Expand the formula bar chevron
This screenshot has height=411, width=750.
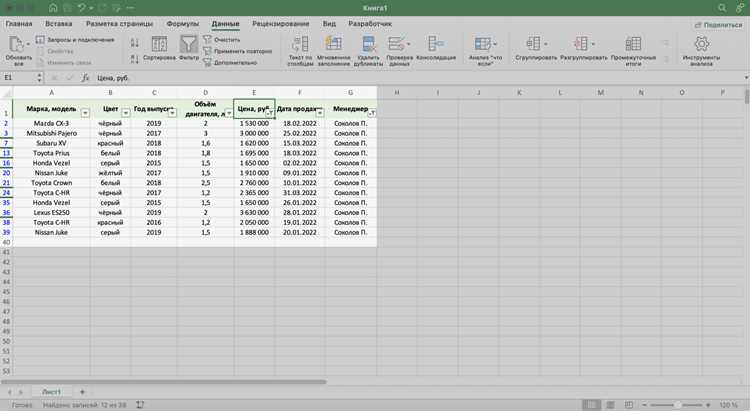click(x=746, y=78)
